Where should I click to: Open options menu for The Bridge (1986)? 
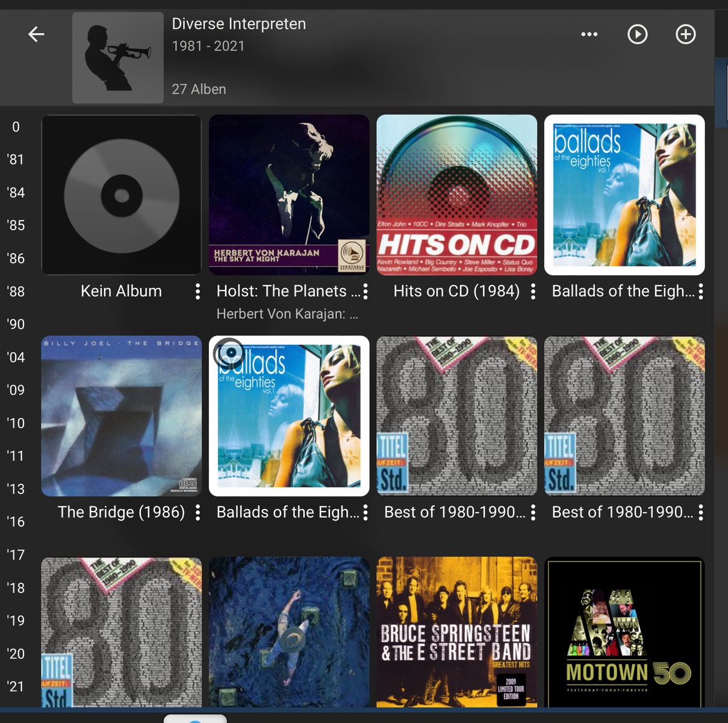click(198, 513)
